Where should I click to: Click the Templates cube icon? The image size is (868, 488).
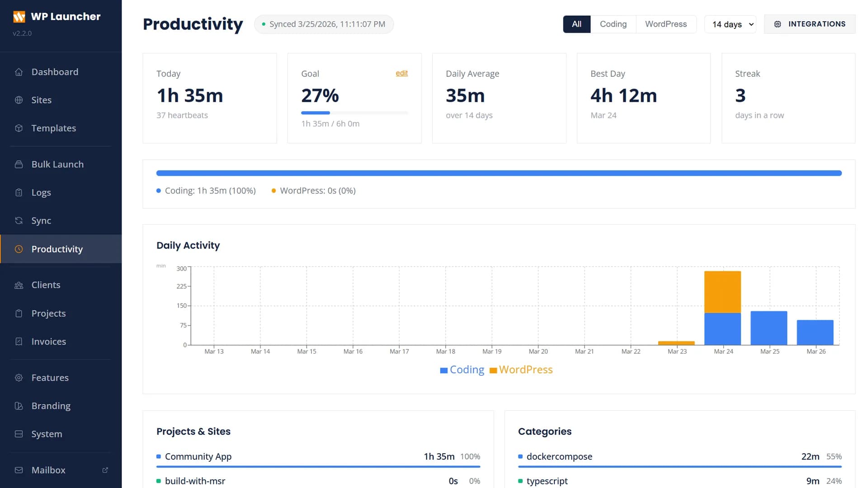pyautogui.click(x=19, y=128)
